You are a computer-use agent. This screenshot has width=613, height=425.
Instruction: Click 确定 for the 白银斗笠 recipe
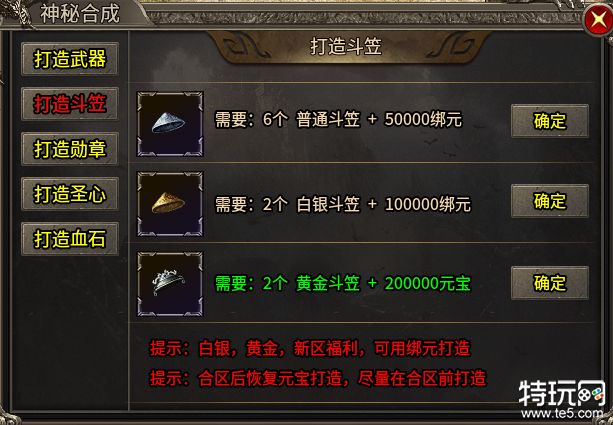click(x=550, y=201)
